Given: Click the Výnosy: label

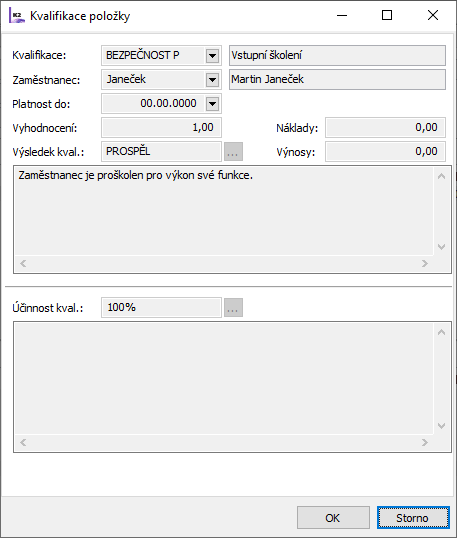Looking at the screenshot, I should click(296, 152).
